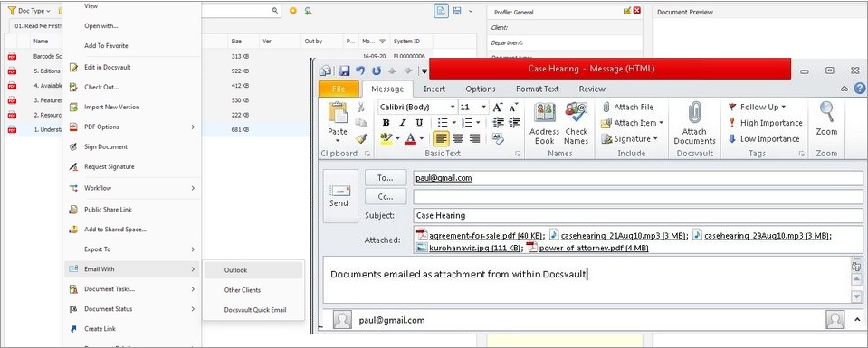This screenshot has width=868, height=348.
Task: Click into the Cc address field
Action: [x=638, y=196]
